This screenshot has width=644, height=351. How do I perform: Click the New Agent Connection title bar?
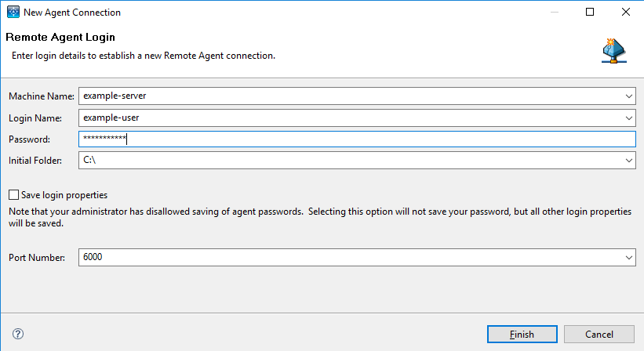(314, 13)
